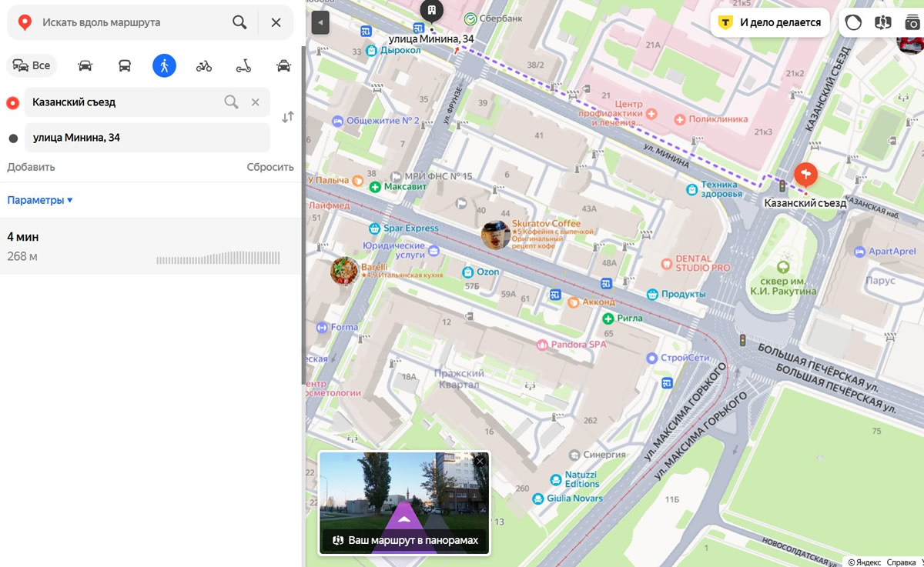This screenshot has height=567, width=924.
Task: Close the route panel with the top X
Action: click(276, 22)
